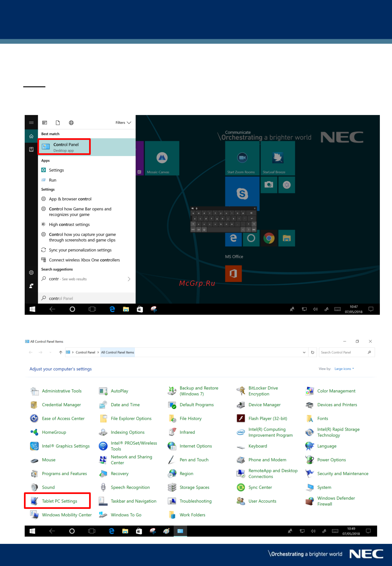
Task: Open the Start Zoom Rooms tile
Action: (x=242, y=158)
